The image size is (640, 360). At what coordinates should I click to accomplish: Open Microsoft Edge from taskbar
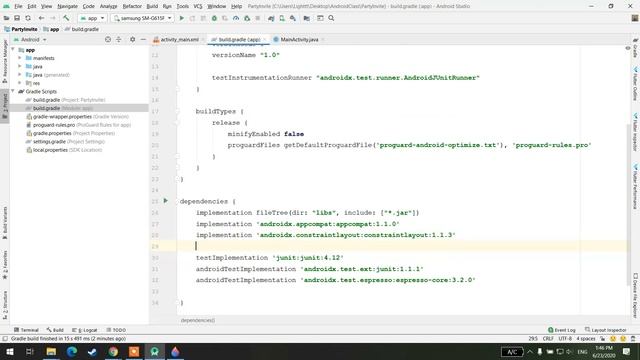tap(72, 351)
